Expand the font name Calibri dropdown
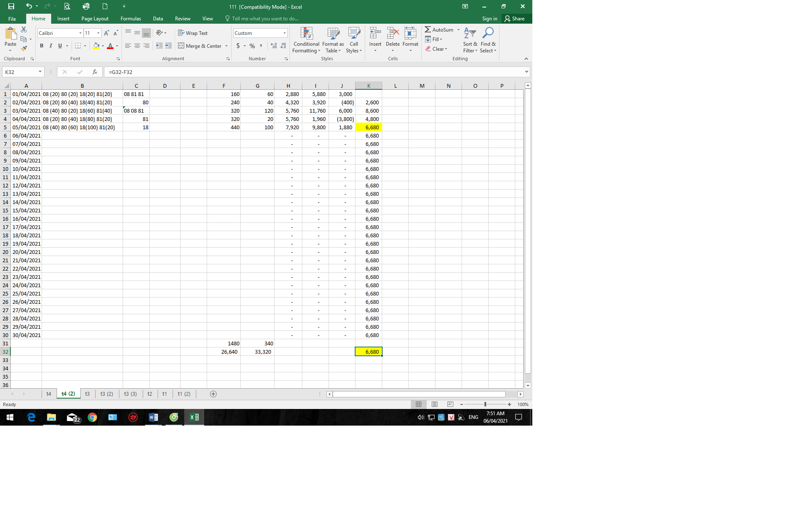The height and width of the screenshot is (532, 791). pyautogui.click(x=80, y=33)
